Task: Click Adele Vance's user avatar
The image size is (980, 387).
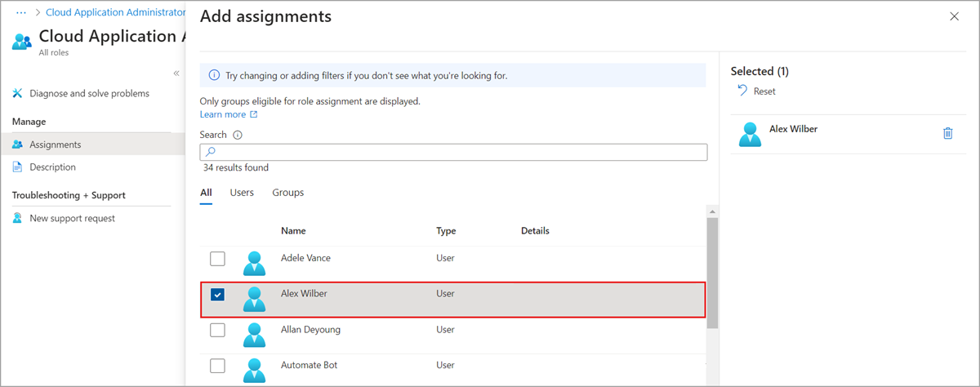Action: pos(255,263)
